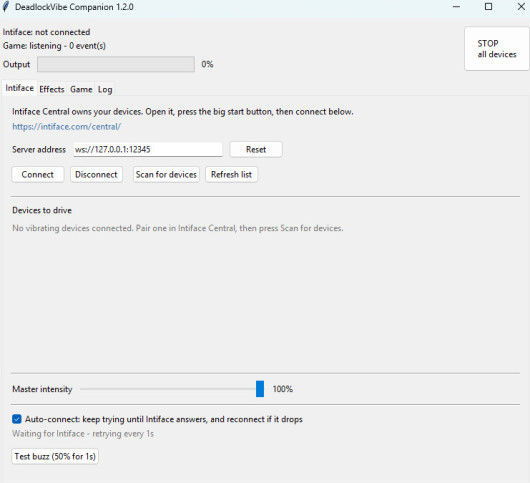Open the intiface.com/central link
The image size is (530, 483).
pos(67,127)
